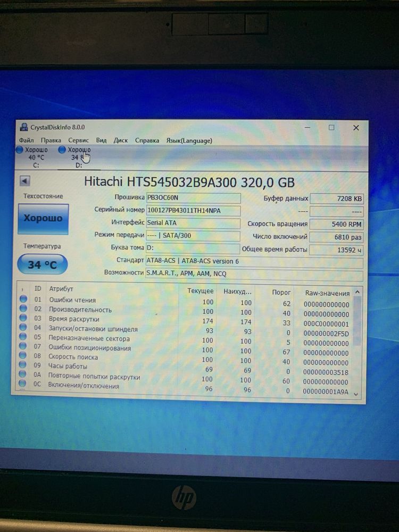
Task: Click the serial number field
Action: pyautogui.click(x=193, y=210)
